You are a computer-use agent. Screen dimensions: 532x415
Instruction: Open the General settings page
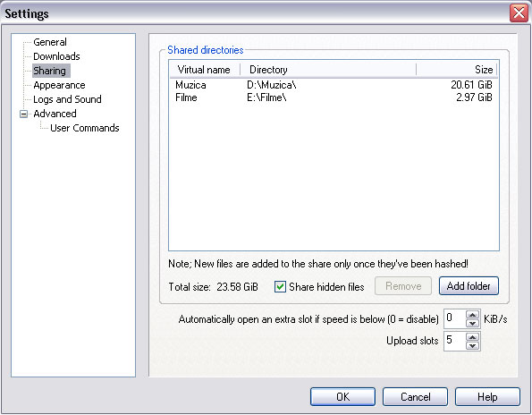click(x=50, y=42)
